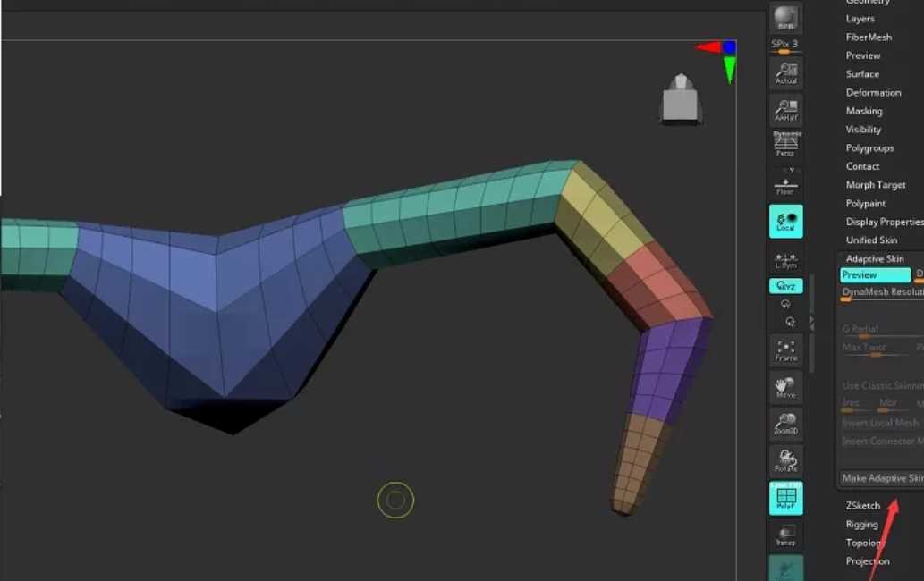The image size is (924, 581).
Task: Click Insert Local Mesh button
Action: point(881,423)
